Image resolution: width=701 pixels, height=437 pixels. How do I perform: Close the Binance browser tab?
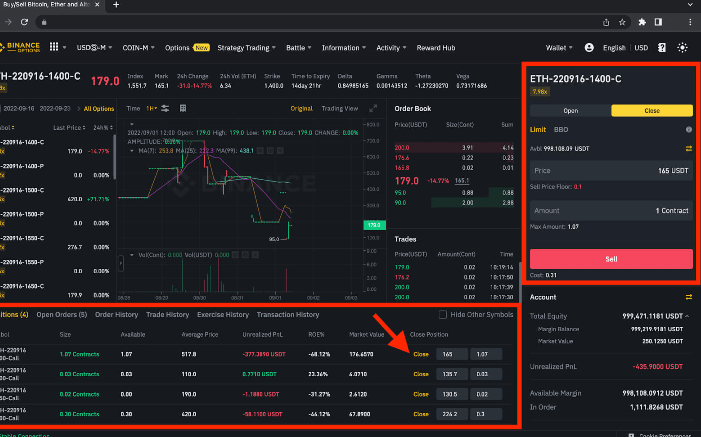[97, 4]
